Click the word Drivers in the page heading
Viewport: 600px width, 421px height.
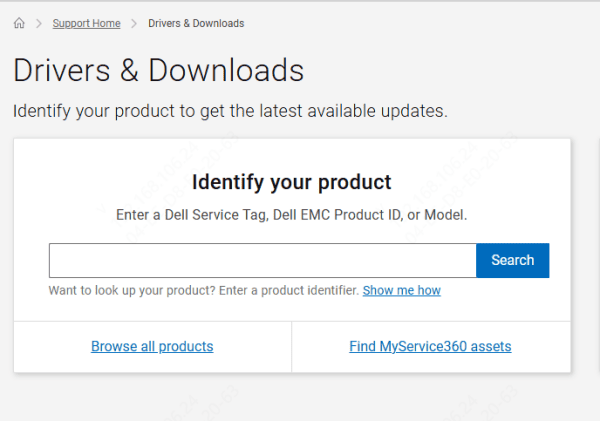click(x=62, y=70)
